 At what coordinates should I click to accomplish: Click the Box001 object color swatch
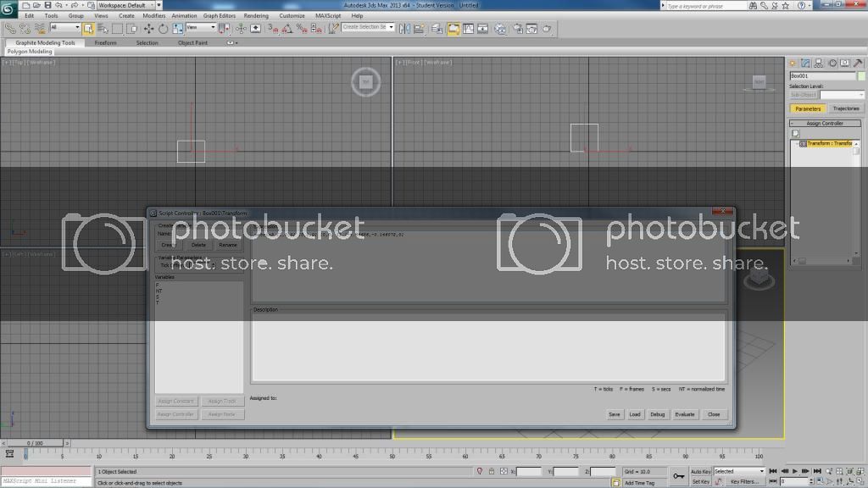click(861, 76)
